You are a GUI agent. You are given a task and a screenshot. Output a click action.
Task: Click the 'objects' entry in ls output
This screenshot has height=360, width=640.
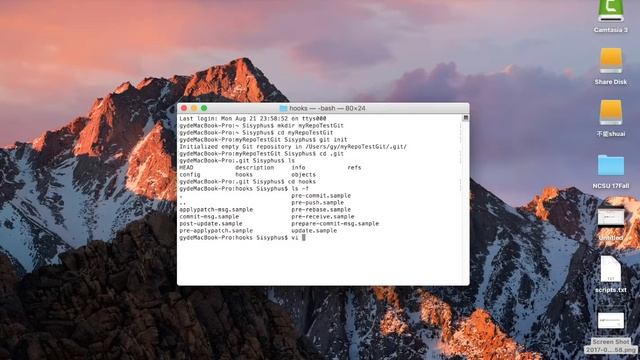[303, 174]
